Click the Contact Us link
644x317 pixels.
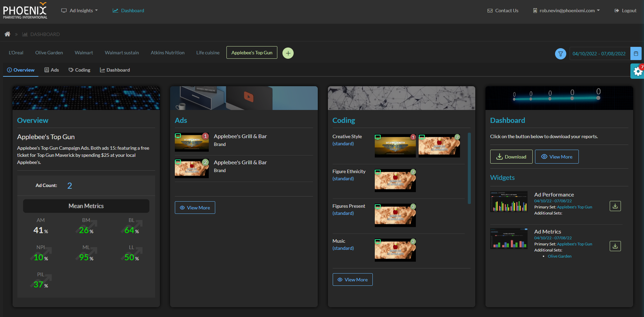click(x=503, y=11)
